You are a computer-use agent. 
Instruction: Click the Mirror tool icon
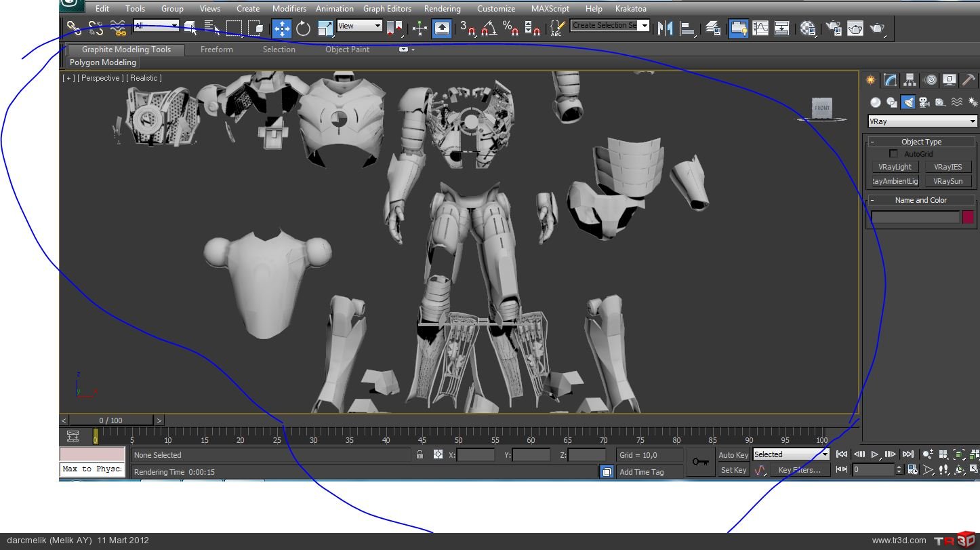pos(666,28)
